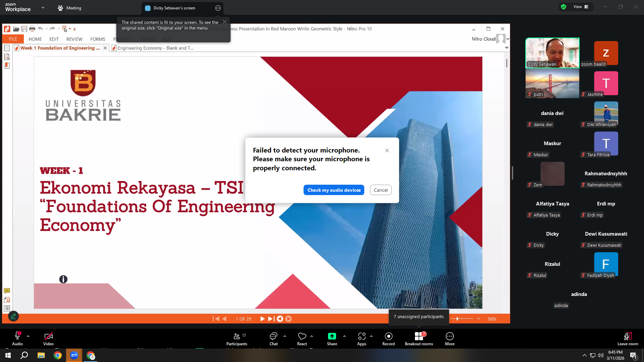Viewport: 644px width, 362px height.
Task: Click the system volume icon
Action: click(601, 355)
